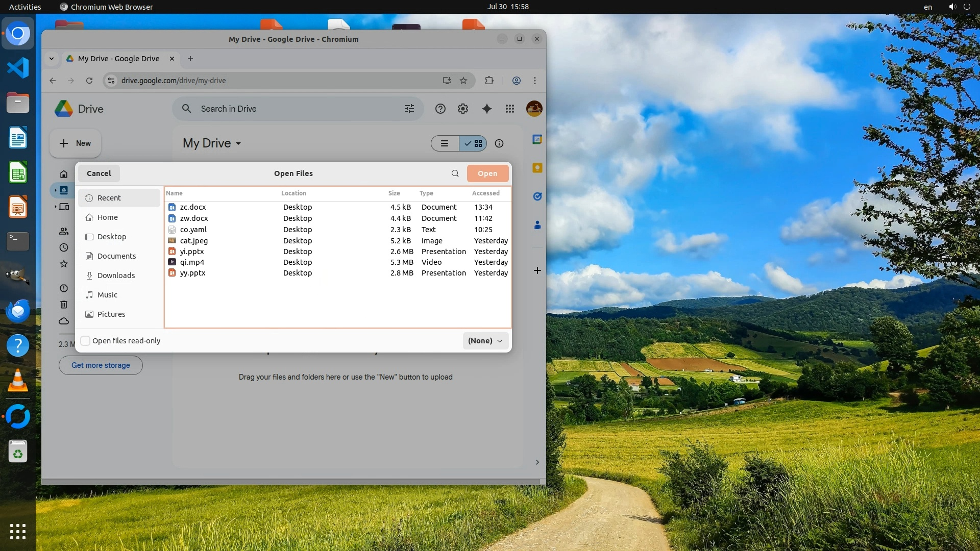Click the view details info icon
This screenshot has width=980, height=551.
point(499,144)
